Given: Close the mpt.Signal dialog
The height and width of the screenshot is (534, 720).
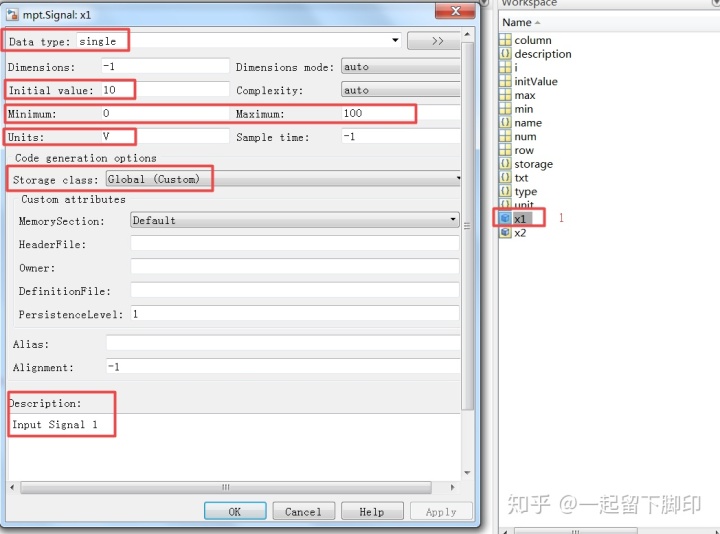Looking at the screenshot, I should 455,11.
